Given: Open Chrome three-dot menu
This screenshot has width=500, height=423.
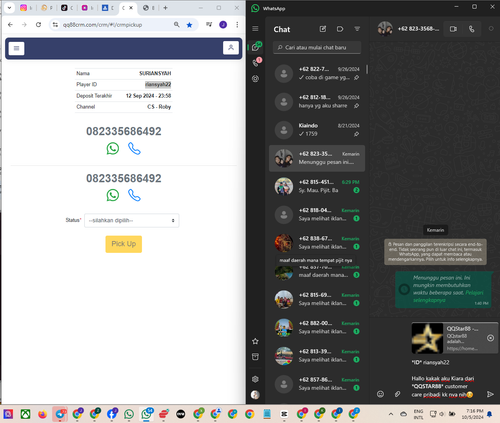Looking at the screenshot, I should (x=237, y=25).
